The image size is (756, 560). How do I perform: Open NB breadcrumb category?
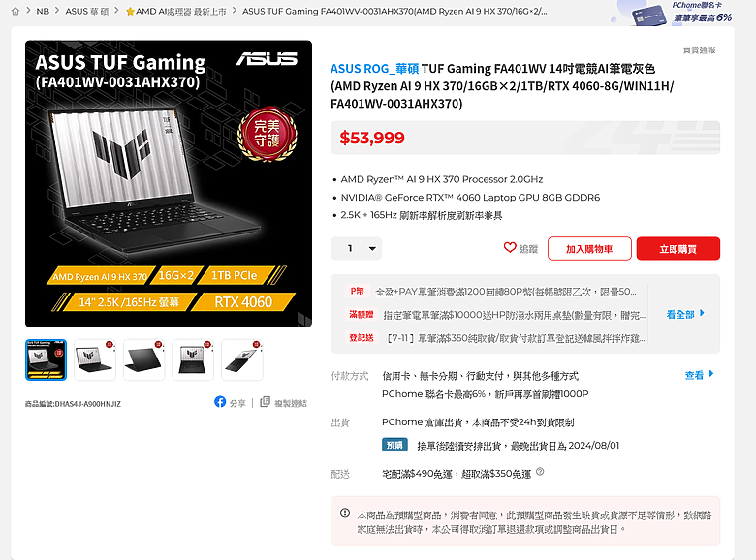[x=43, y=11]
